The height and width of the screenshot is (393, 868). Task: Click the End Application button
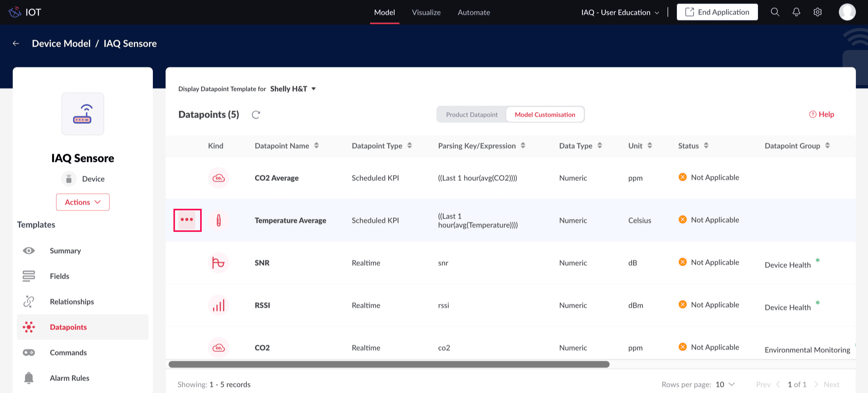tap(717, 12)
